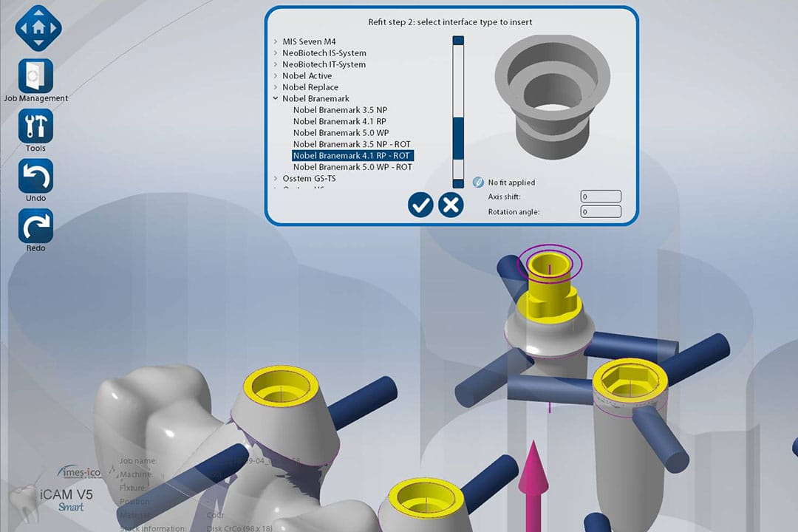This screenshot has height=532, width=798.
Task: Expand the Nobel Replace group
Action: (276, 87)
